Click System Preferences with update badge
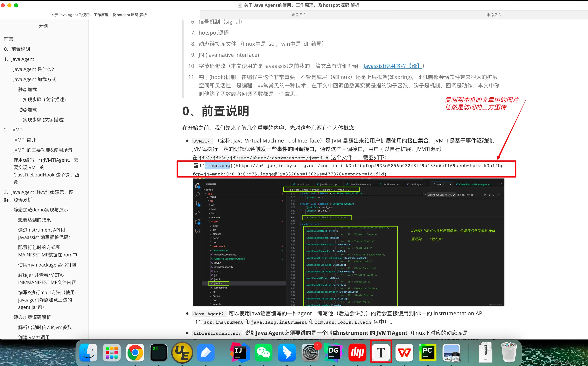This screenshot has height=366, width=588. [311, 352]
